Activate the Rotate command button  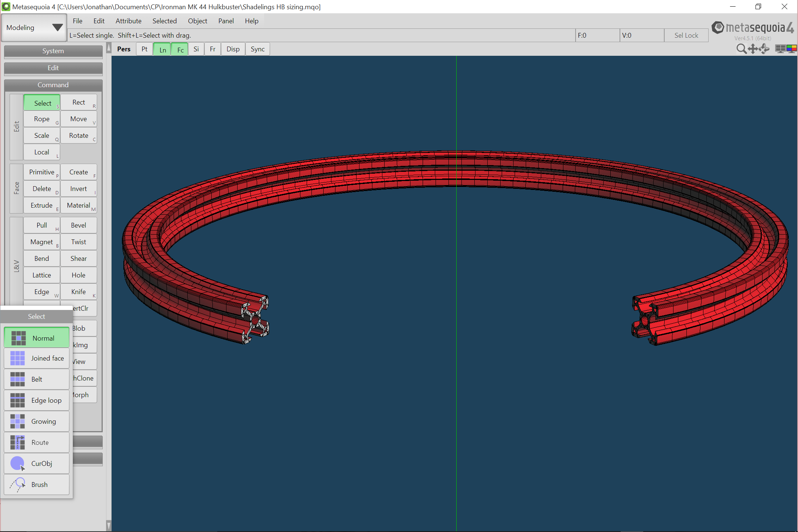(x=79, y=136)
